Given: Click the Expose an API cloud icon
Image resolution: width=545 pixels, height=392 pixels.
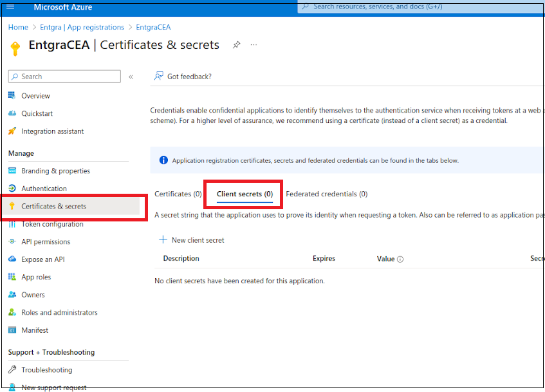Looking at the screenshot, I should [12, 259].
